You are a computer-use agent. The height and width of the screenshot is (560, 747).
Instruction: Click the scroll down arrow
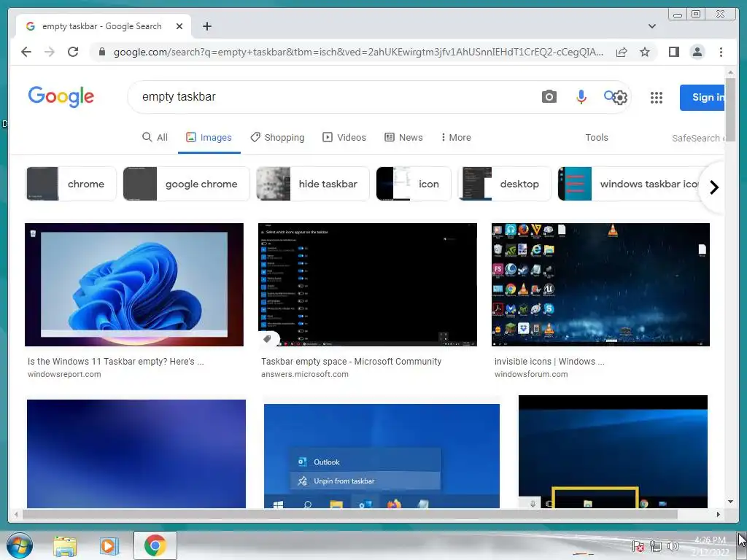click(730, 502)
